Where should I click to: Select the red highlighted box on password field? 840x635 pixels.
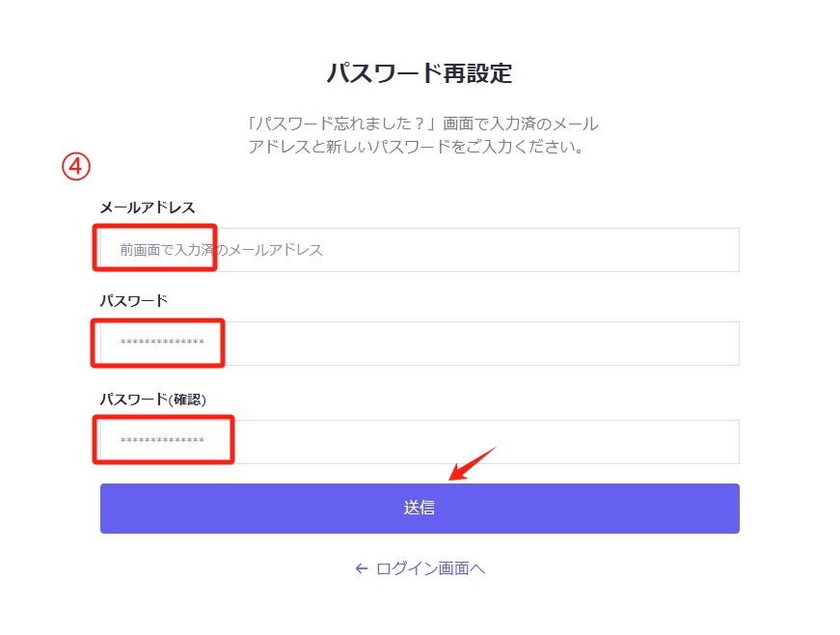point(157,343)
